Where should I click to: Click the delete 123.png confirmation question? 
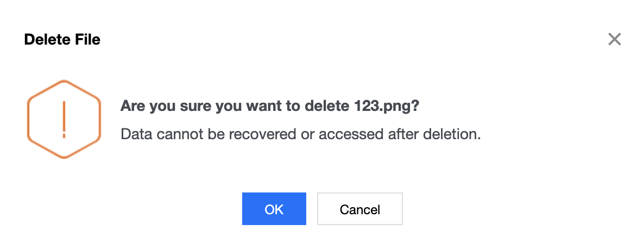point(269,106)
